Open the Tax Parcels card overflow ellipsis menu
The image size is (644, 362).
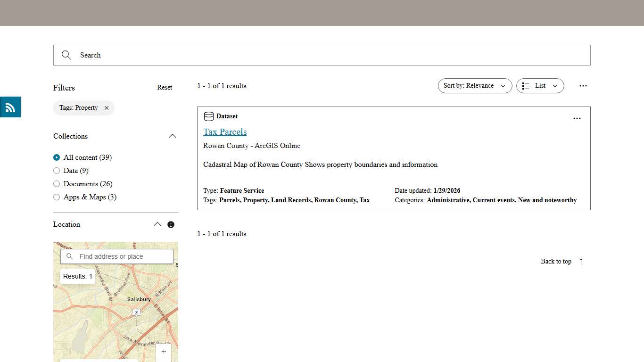click(x=577, y=118)
